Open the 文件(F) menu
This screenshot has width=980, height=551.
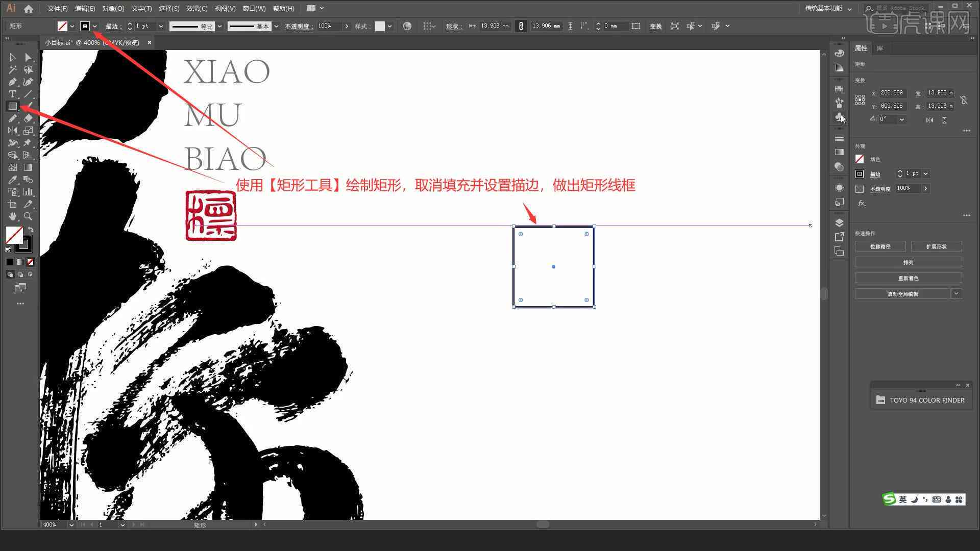58,9
